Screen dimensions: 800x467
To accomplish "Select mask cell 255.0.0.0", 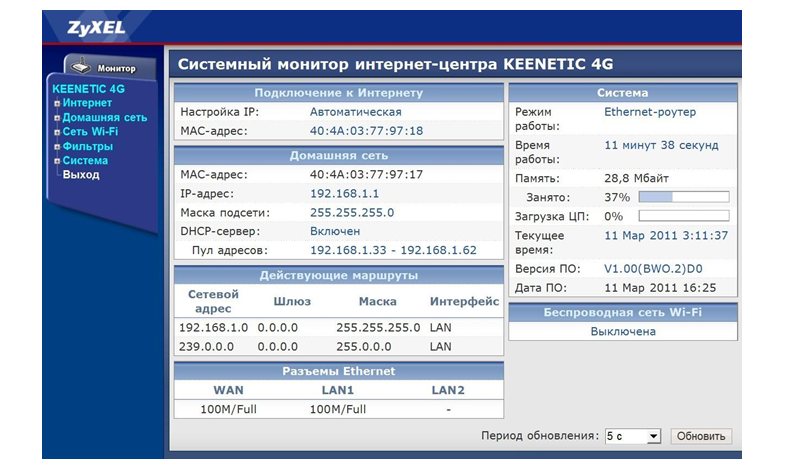I will tap(364, 347).
